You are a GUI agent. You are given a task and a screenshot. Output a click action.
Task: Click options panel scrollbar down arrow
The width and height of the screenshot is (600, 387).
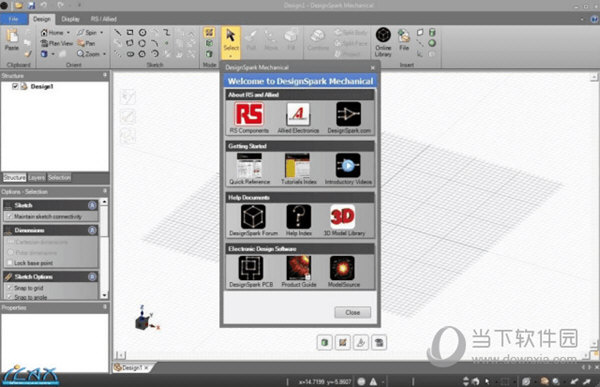click(104, 295)
